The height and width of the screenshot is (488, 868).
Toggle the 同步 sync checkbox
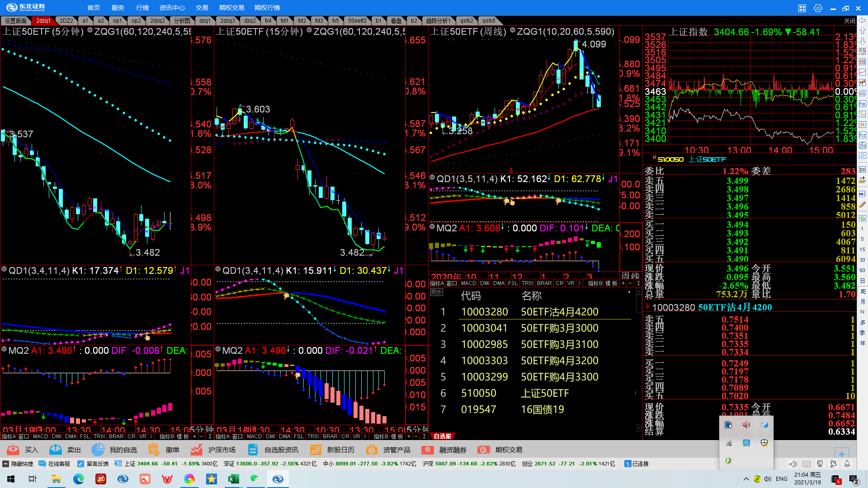(437, 293)
